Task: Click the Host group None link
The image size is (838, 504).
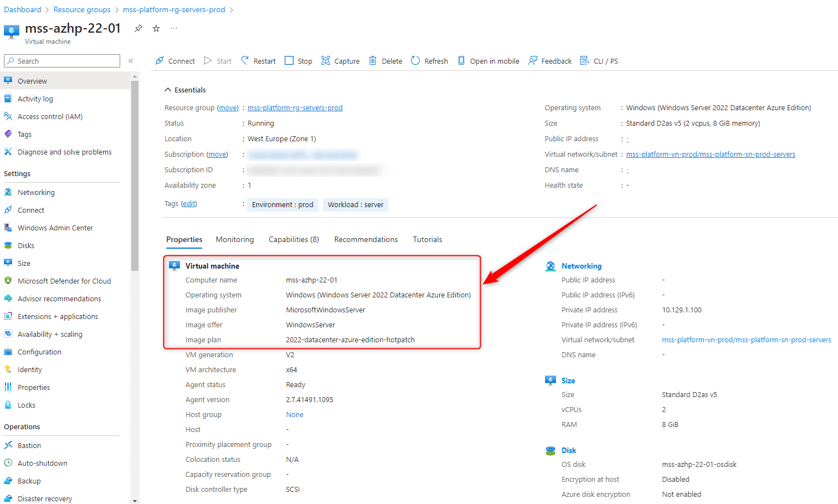Action: (295, 415)
